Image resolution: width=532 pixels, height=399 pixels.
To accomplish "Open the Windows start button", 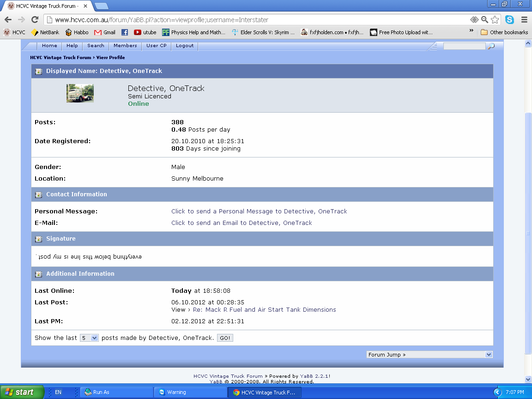I will [21, 392].
